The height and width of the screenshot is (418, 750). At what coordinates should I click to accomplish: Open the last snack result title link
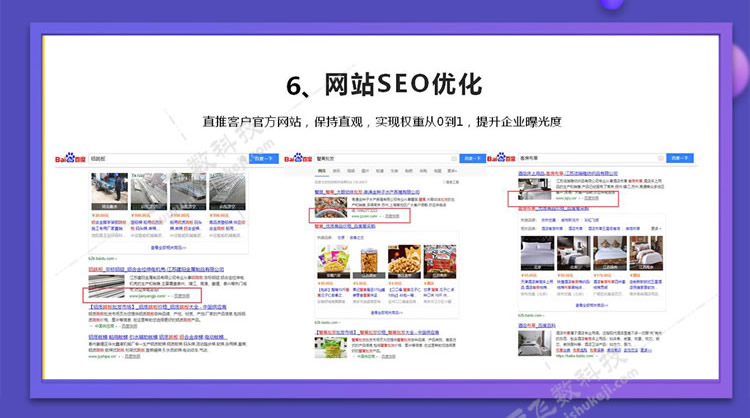click(377, 332)
